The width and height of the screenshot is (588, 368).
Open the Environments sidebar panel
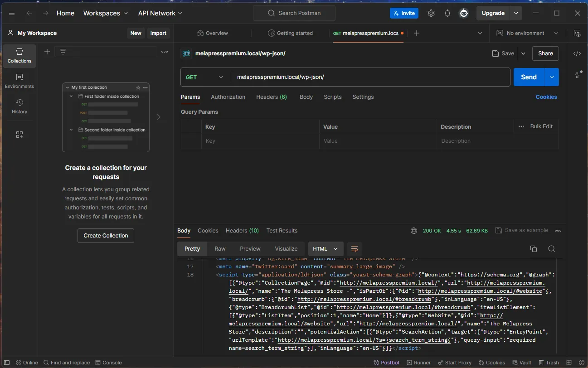[x=19, y=81]
